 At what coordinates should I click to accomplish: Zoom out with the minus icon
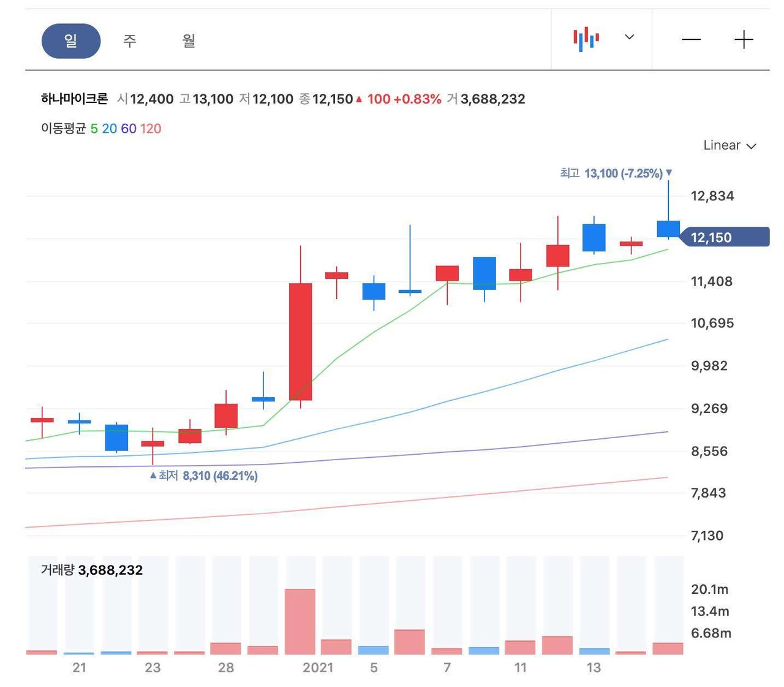click(x=691, y=40)
